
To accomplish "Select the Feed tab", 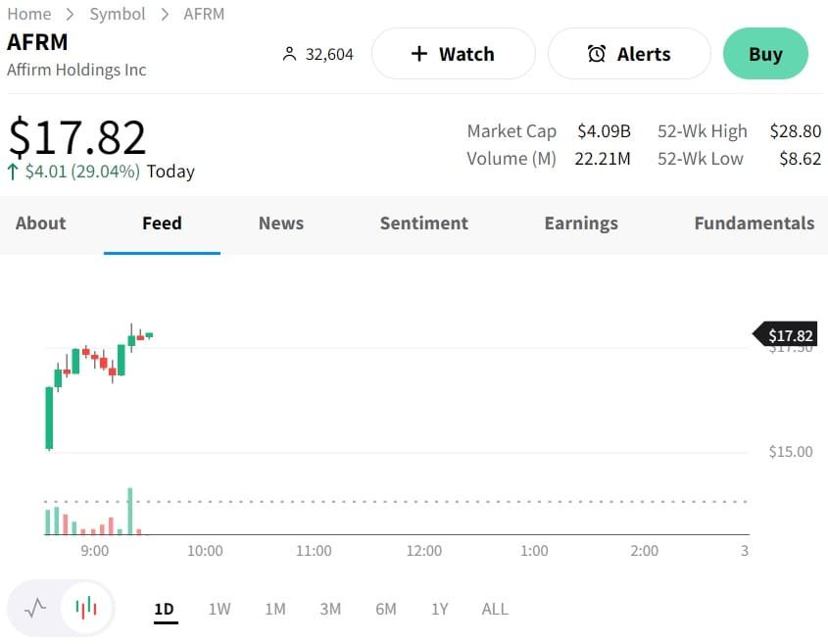I will coord(162,223).
